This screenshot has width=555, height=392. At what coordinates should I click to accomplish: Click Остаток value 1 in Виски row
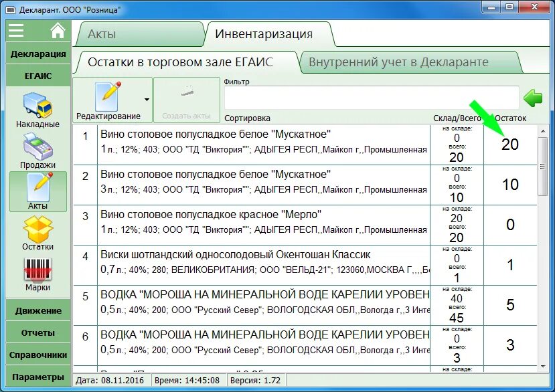pos(510,265)
